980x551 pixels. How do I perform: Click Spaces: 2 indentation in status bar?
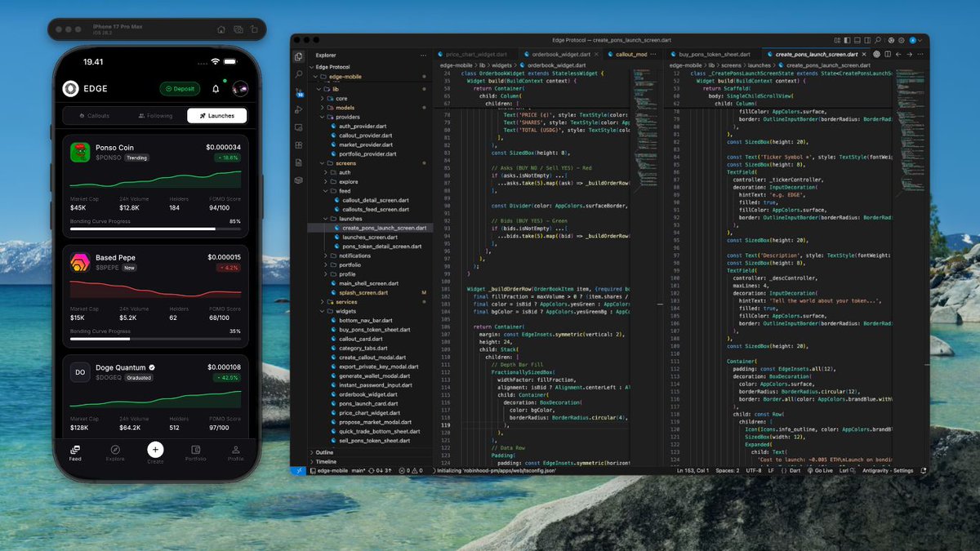pyautogui.click(x=728, y=470)
